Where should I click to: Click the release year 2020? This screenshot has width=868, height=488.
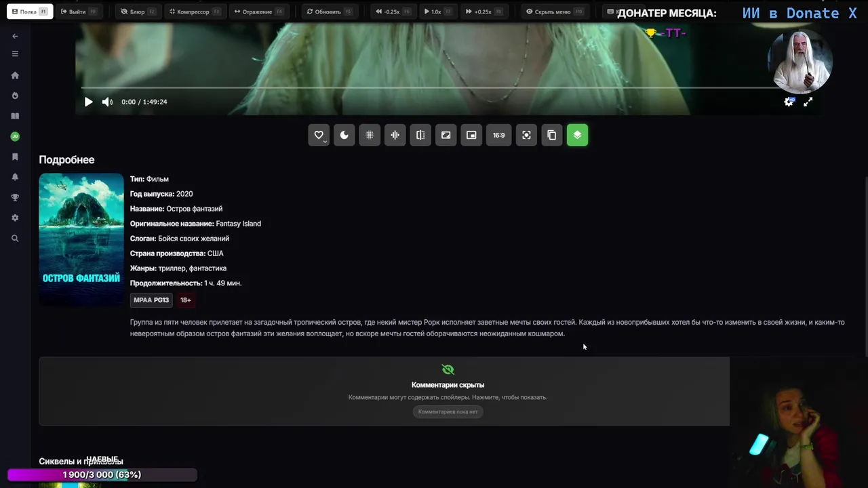pos(184,194)
